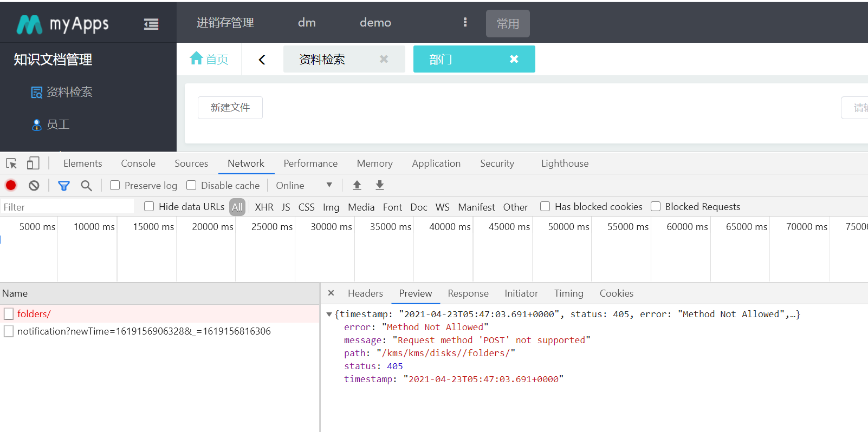Open the Initiator detail tab

tap(521, 293)
